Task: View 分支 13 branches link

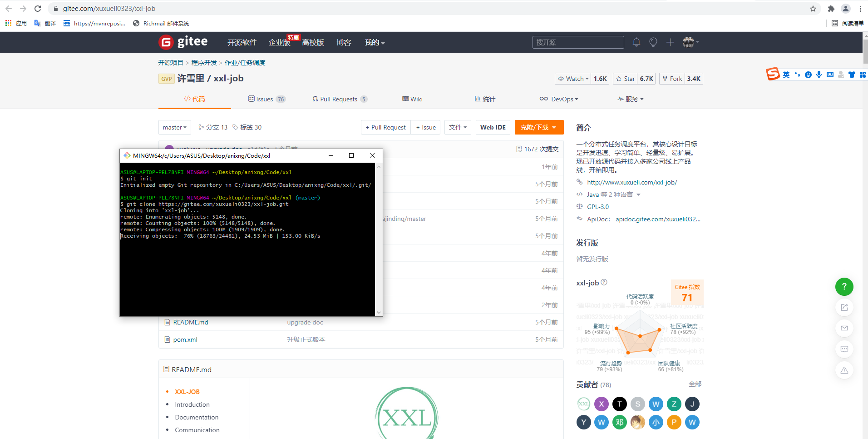Action: [x=213, y=127]
